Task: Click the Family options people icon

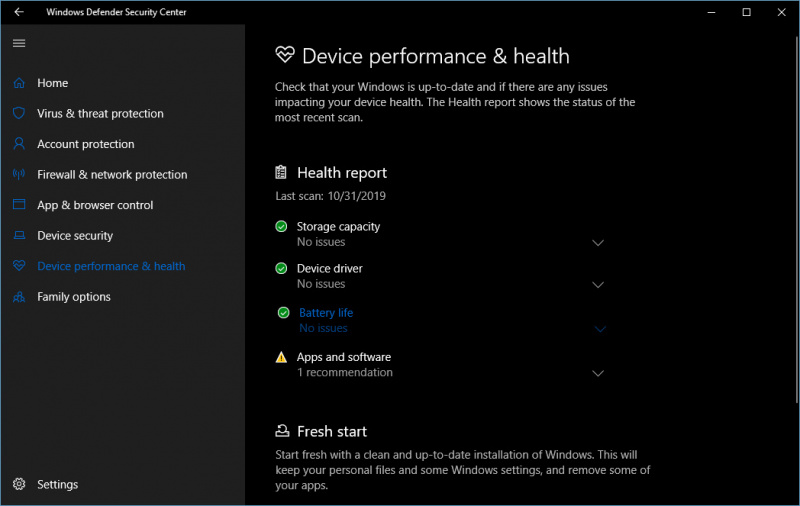Action: pyautogui.click(x=19, y=296)
